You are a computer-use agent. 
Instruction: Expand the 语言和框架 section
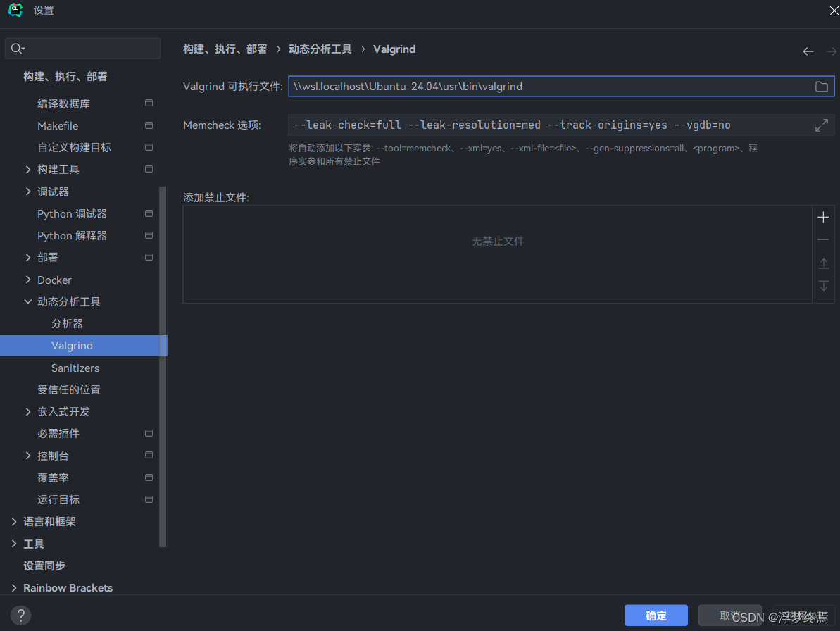tap(14, 521)
